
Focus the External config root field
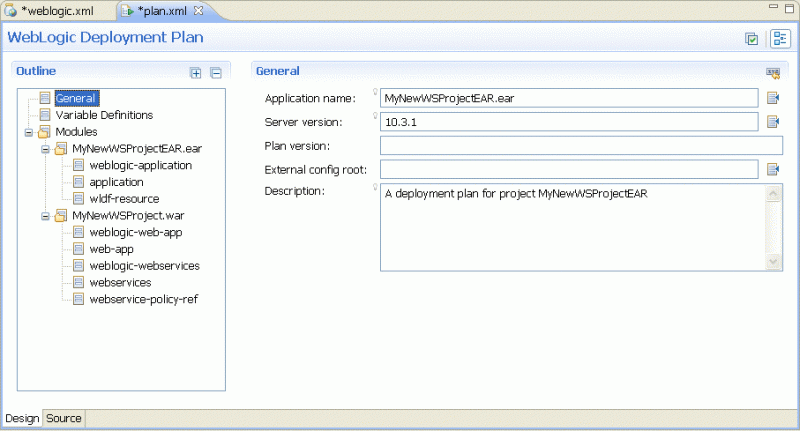(x=569, y=169)
